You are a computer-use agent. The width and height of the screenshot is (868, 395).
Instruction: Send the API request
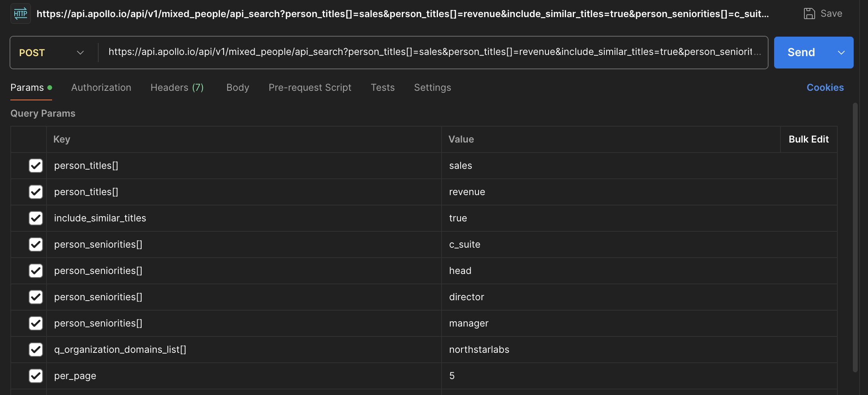(801, 53)
